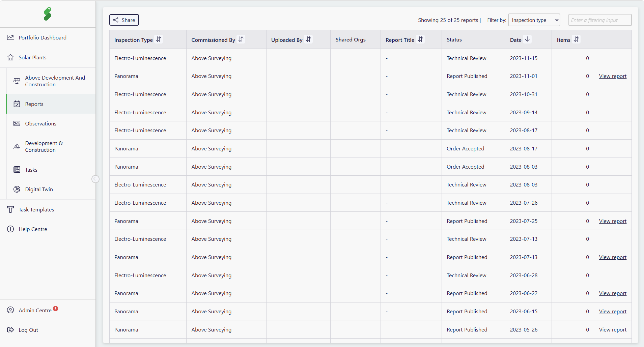This screenshot has height=347, width=644.
Task: Click the Solar Plants house icon
Action: click(x=10, y=57)
